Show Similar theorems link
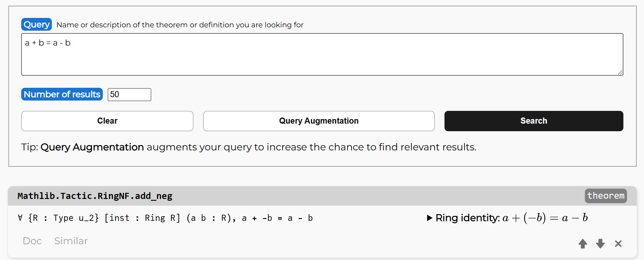This screenshot has width=644, height=260. click(71, 241)
